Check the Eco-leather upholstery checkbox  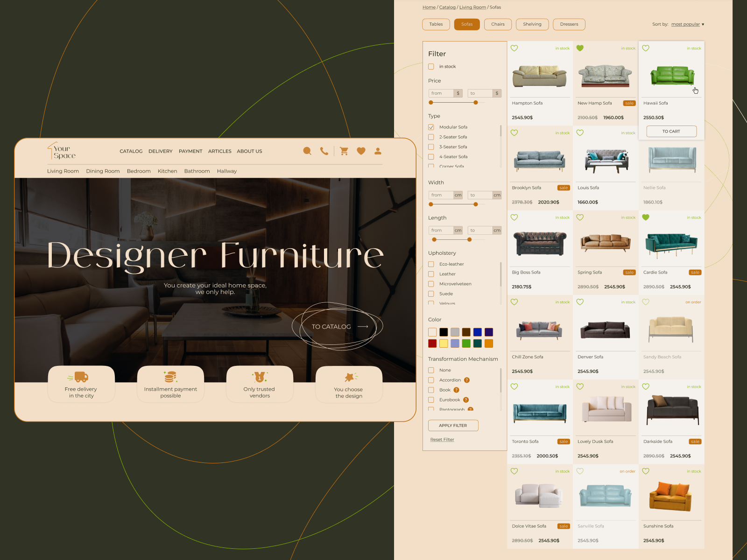(431, 264)
